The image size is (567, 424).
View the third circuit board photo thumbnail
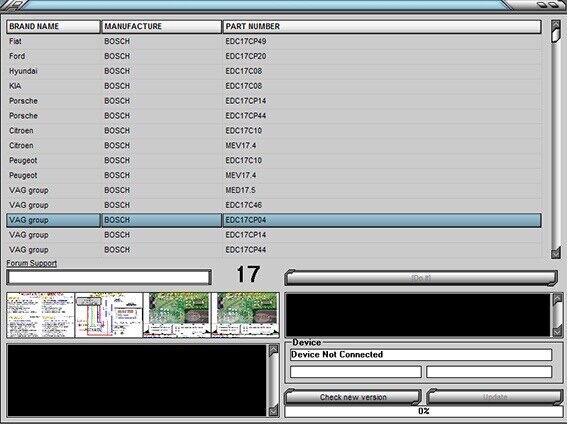(x=177, y=315)
